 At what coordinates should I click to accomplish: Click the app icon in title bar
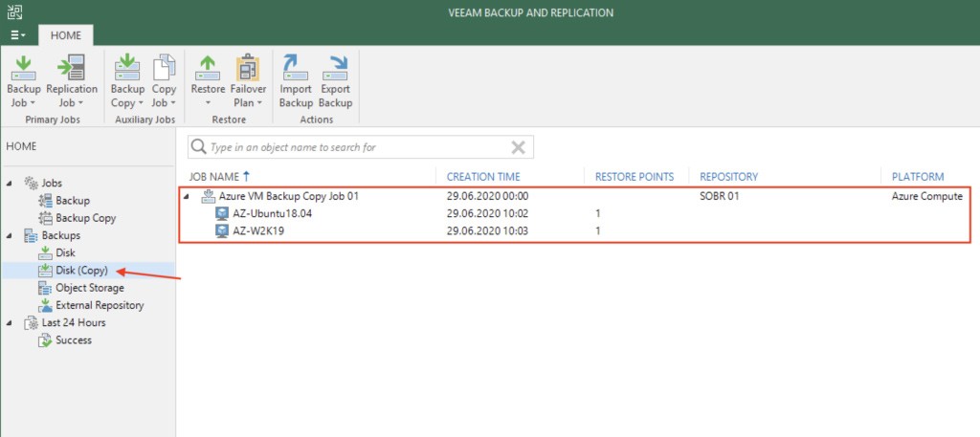[14, 11]
